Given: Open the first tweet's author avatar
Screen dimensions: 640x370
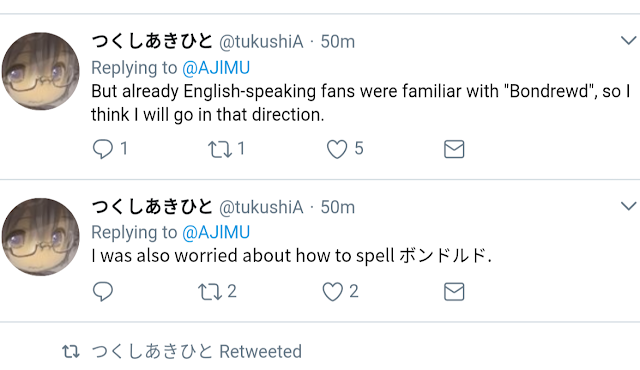Looking at the screenshot, I should (40, 71).
